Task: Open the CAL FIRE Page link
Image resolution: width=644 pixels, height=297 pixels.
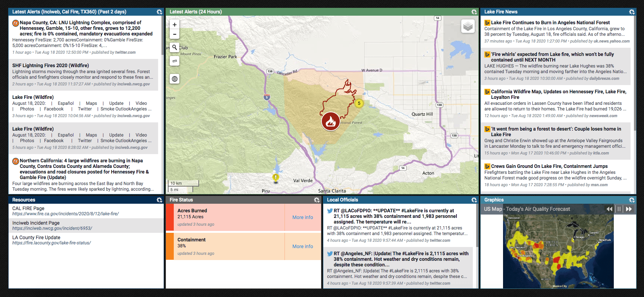Action: tap(28, 208)
